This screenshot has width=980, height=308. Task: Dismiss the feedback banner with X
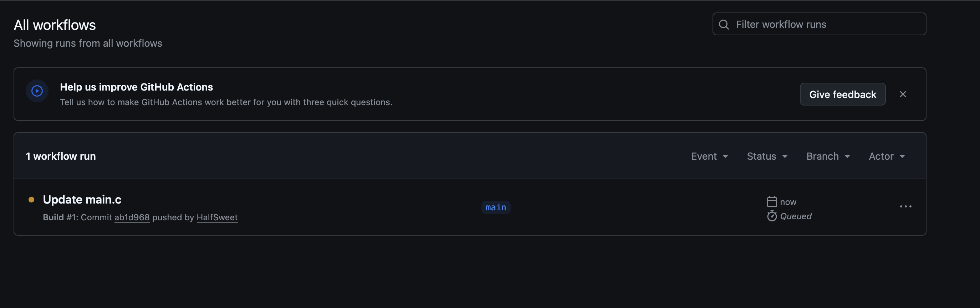[903, 94]
